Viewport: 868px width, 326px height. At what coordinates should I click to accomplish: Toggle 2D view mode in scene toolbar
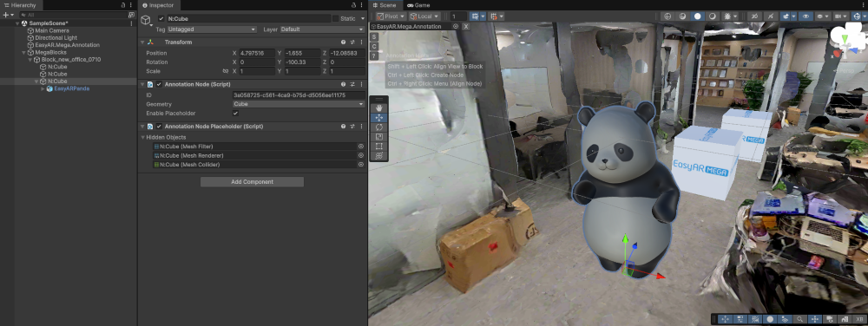(753, 16)
